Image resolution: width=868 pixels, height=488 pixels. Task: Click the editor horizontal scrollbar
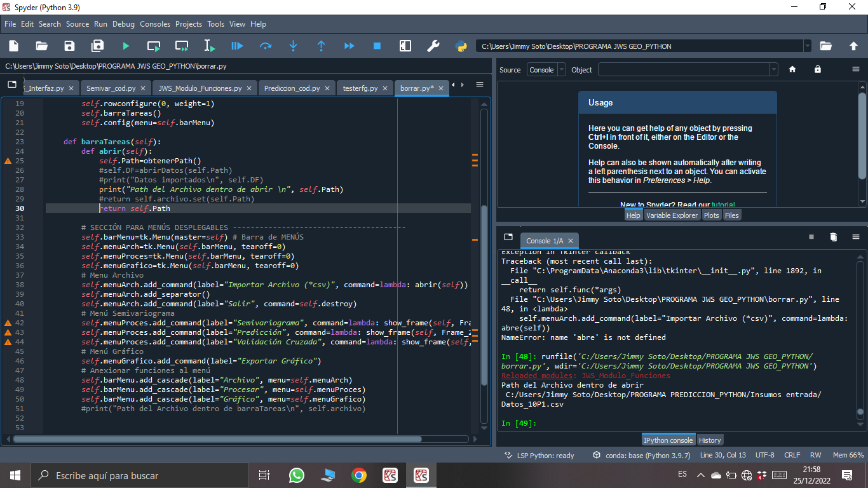pos(217,438)
